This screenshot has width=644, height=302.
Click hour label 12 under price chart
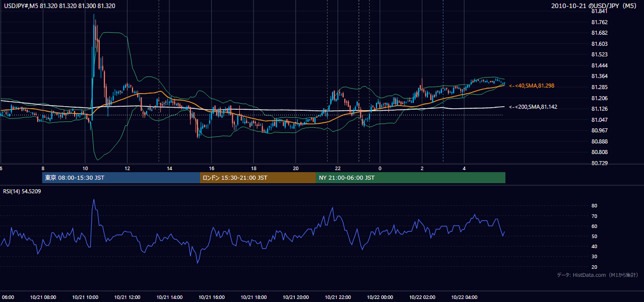pyautogui.click(x=127, y=169)
